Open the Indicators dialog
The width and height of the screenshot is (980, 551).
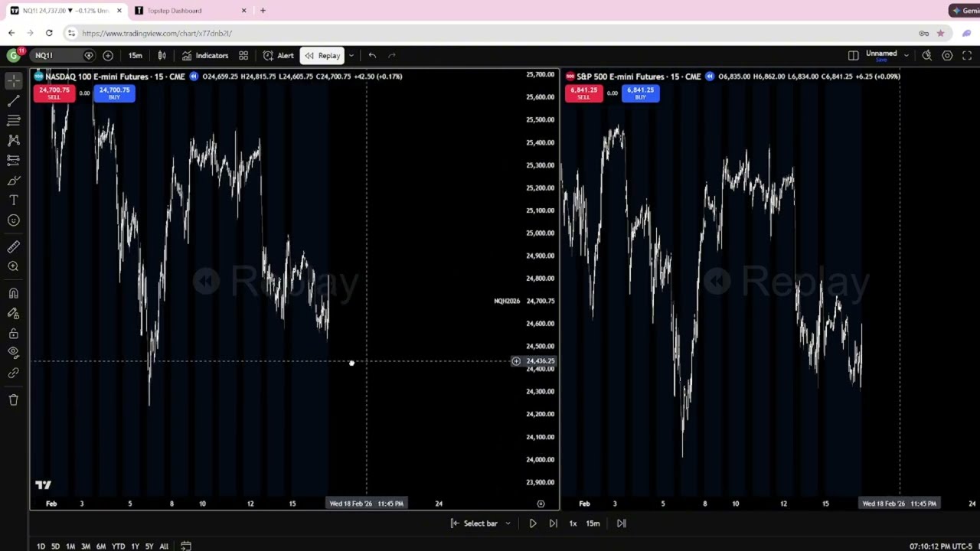(x=204, y=55)
